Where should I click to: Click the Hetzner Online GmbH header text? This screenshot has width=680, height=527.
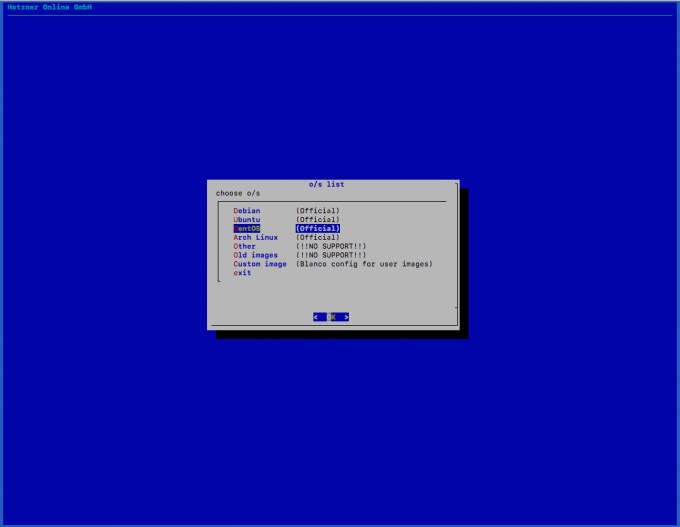pyautogui.click(x=49, y=7)
